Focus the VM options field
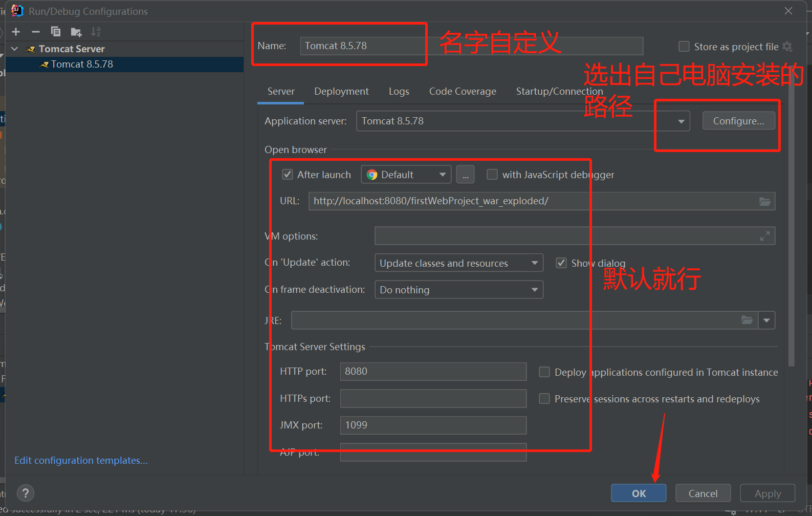Screen dimensions: 812x516 (x=575, y=236)
